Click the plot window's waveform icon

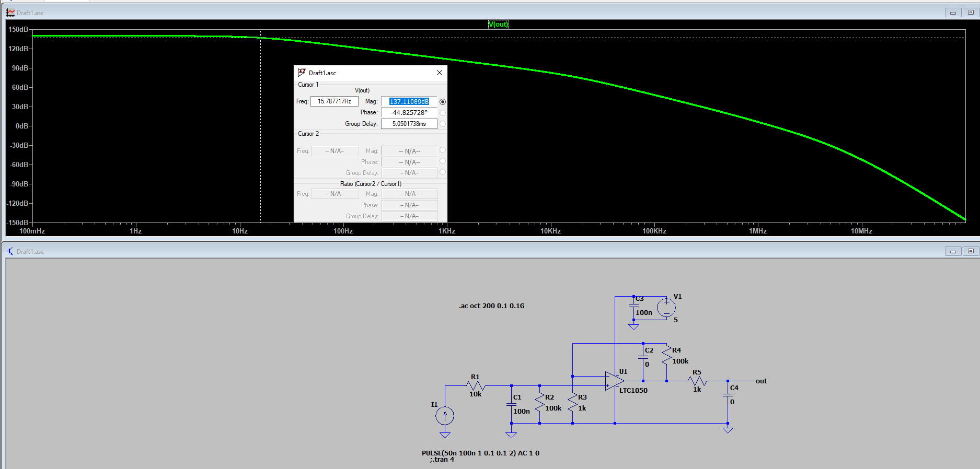point(10,13)
